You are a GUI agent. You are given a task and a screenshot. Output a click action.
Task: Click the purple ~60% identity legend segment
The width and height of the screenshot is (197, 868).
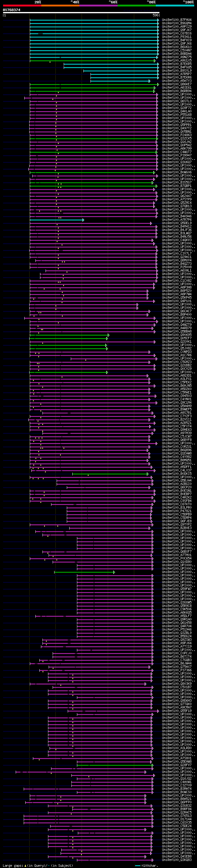98,6
